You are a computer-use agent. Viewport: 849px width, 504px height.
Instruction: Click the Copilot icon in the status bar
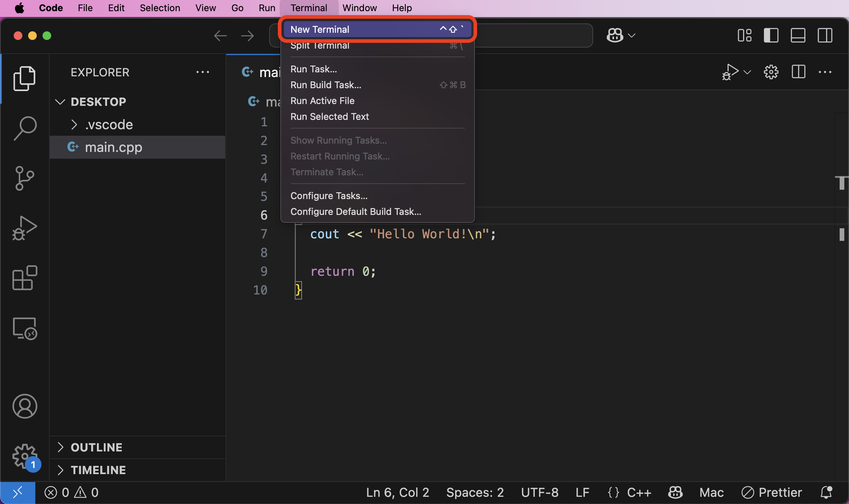pyautogui.click(x=676, y=492)
